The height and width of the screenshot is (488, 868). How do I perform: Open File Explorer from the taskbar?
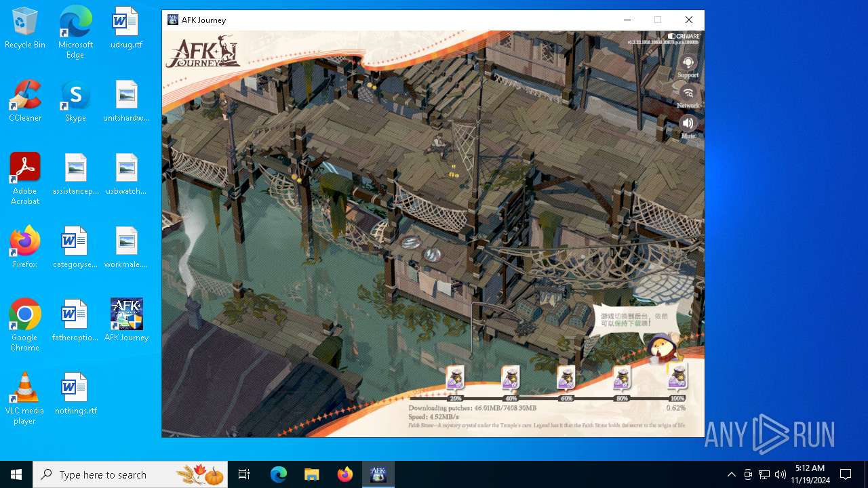[312, 474]
